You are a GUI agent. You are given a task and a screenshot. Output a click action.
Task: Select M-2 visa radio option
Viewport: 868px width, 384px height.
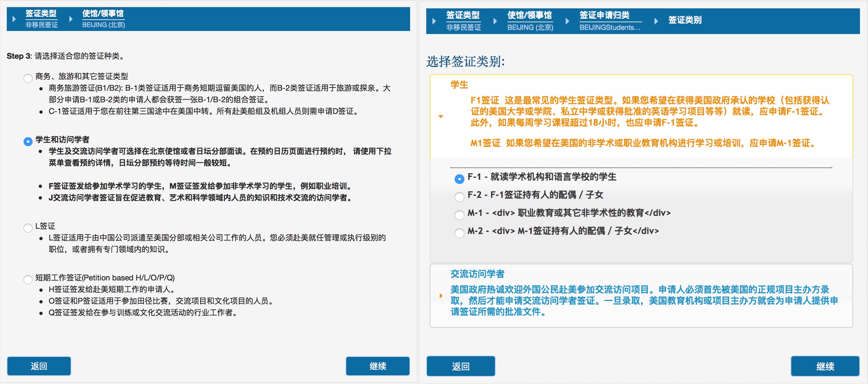pos(459,233)
